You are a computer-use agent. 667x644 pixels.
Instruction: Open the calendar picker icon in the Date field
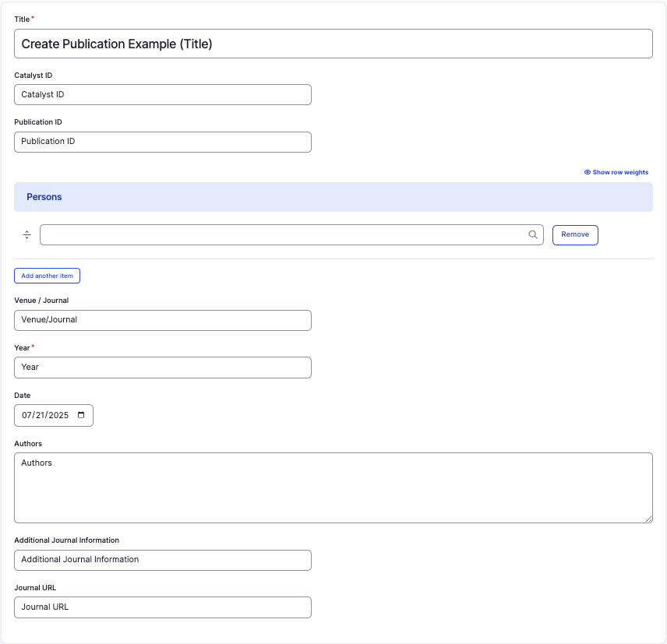coord(82,415)
